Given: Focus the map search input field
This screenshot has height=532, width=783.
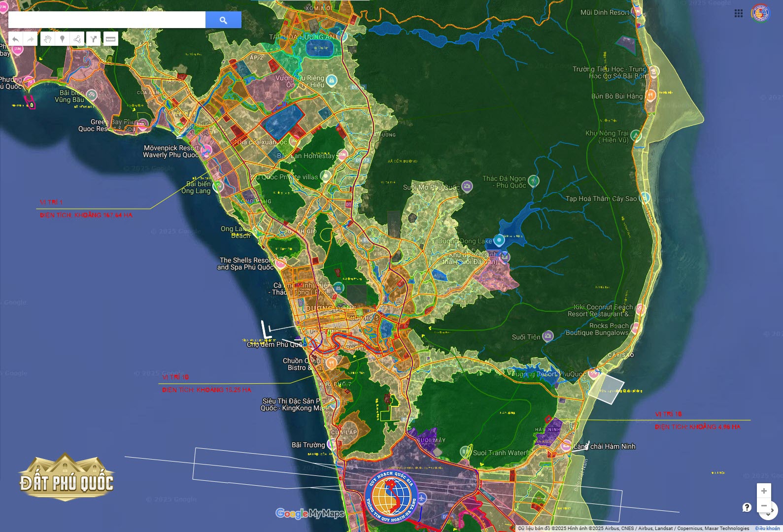Looking at the screenshot, I should [x=107, y=20].
